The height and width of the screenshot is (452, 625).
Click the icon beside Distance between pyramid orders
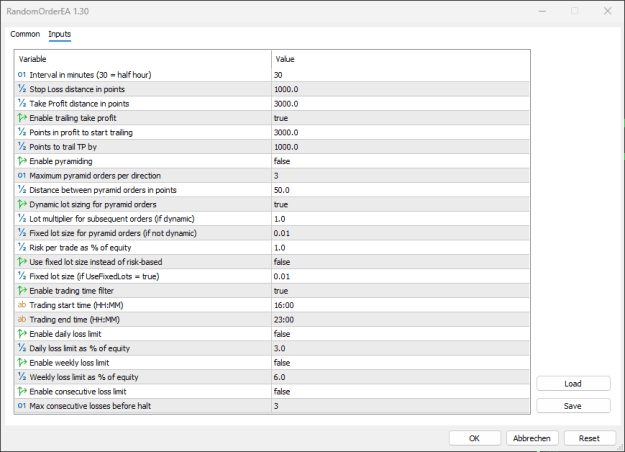click(22, 190)
